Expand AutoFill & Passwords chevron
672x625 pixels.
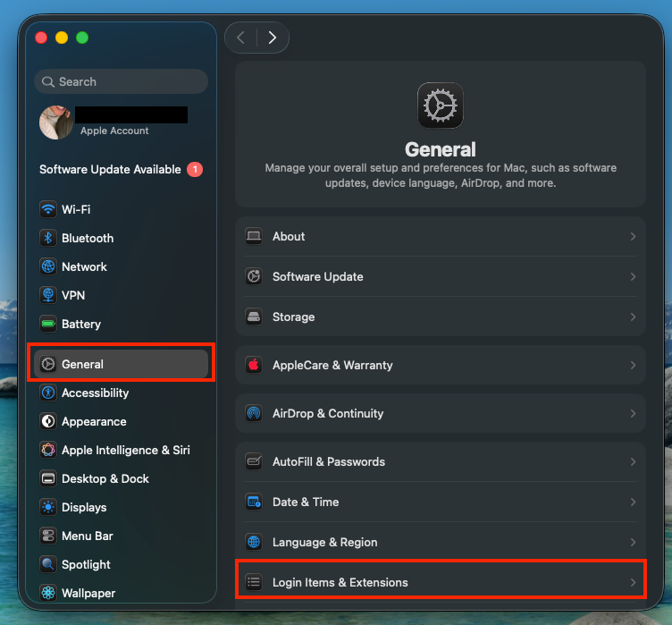coord(633,461)
